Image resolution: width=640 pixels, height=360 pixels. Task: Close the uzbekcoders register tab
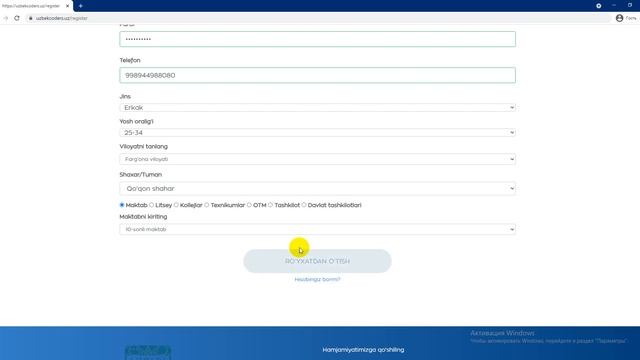(x=67, y=6)
